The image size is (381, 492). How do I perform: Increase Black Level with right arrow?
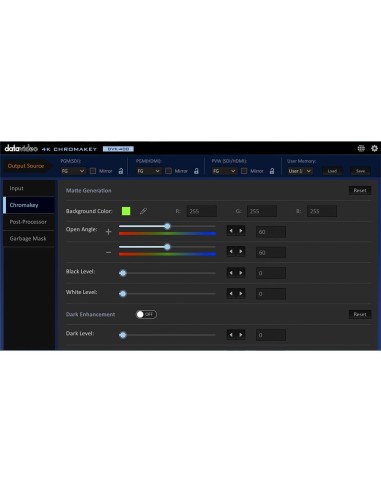pos(241,273)
